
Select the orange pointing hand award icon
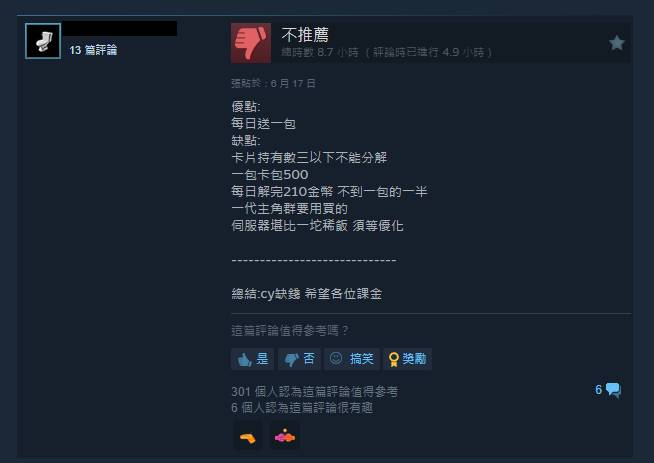(x=248, y=437)
